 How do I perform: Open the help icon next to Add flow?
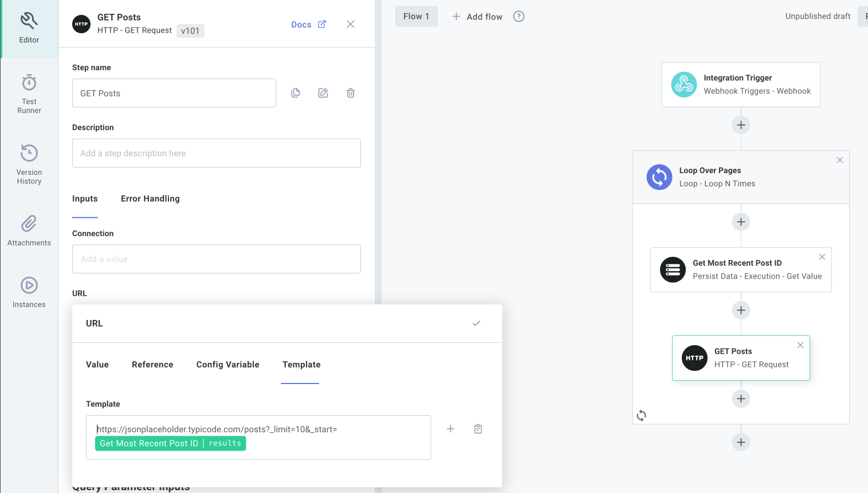tap(519, 17)
